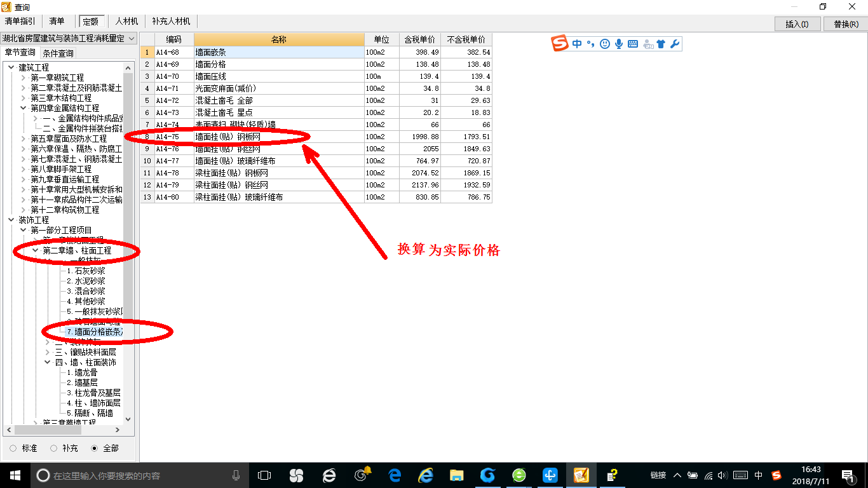This screenshot has width=868, height=488.
Task: Click the 替换(R) button
Action: coord(846,24)
